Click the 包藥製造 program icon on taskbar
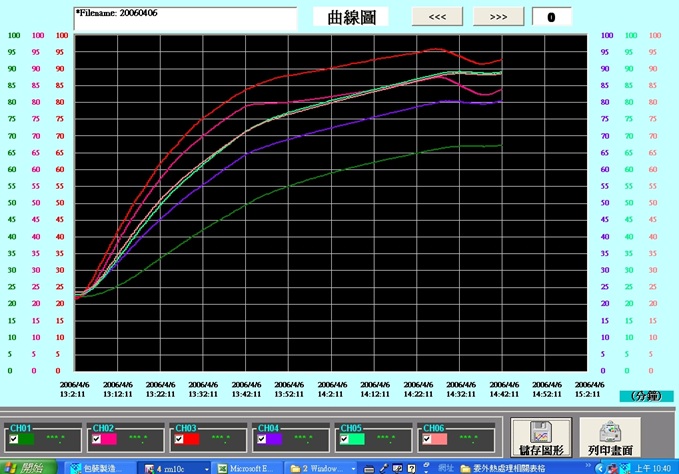The image size is (679, 474). pyautogui.click(x=76, y=469)
